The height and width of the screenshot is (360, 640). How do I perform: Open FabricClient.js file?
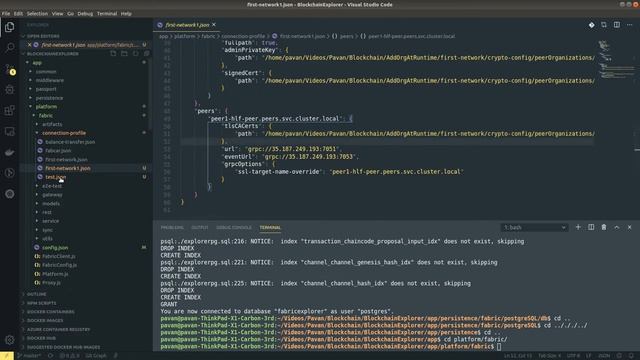pos(59,256)
